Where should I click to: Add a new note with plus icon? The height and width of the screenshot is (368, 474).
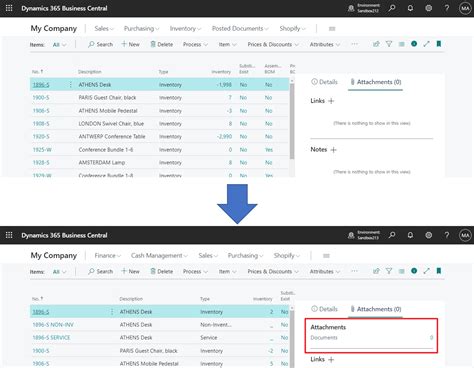334,150
